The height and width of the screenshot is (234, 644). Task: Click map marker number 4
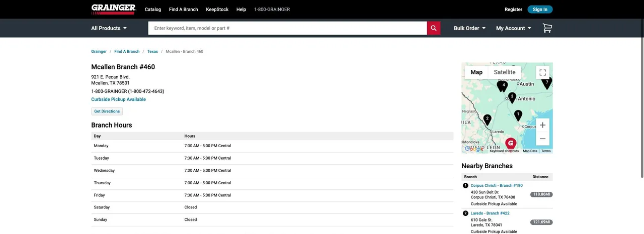(x=503, y=86)
